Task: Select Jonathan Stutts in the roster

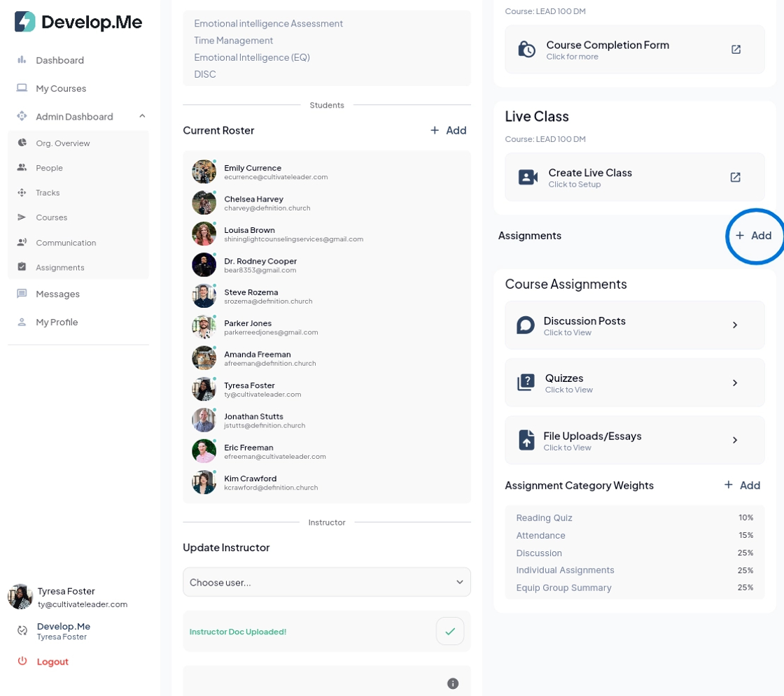Action: (326, 420)
